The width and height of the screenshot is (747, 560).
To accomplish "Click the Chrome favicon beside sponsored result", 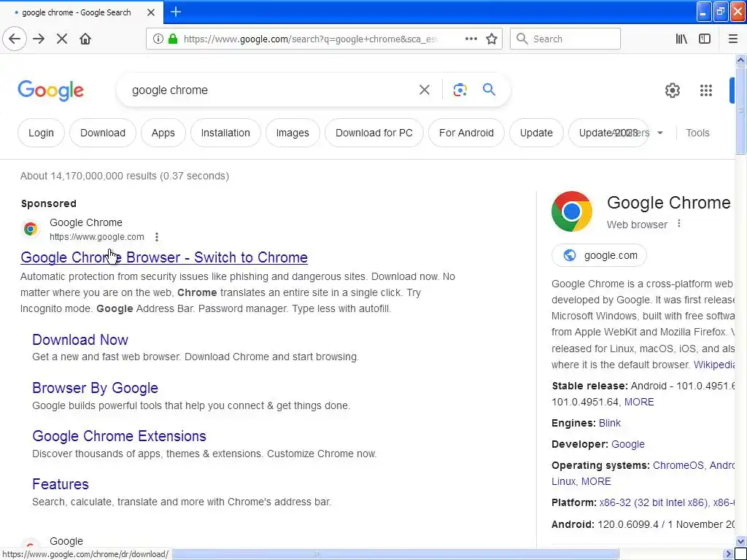I will coord(31,229).
